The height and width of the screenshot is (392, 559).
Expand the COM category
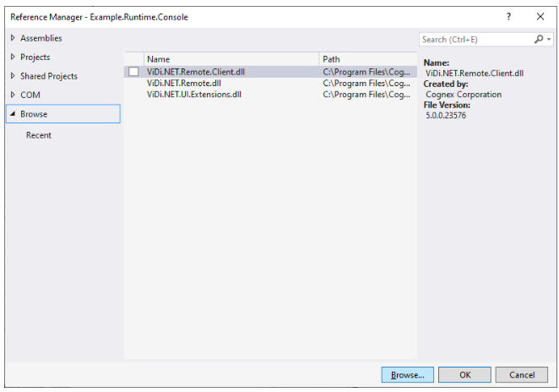[13, 95]
